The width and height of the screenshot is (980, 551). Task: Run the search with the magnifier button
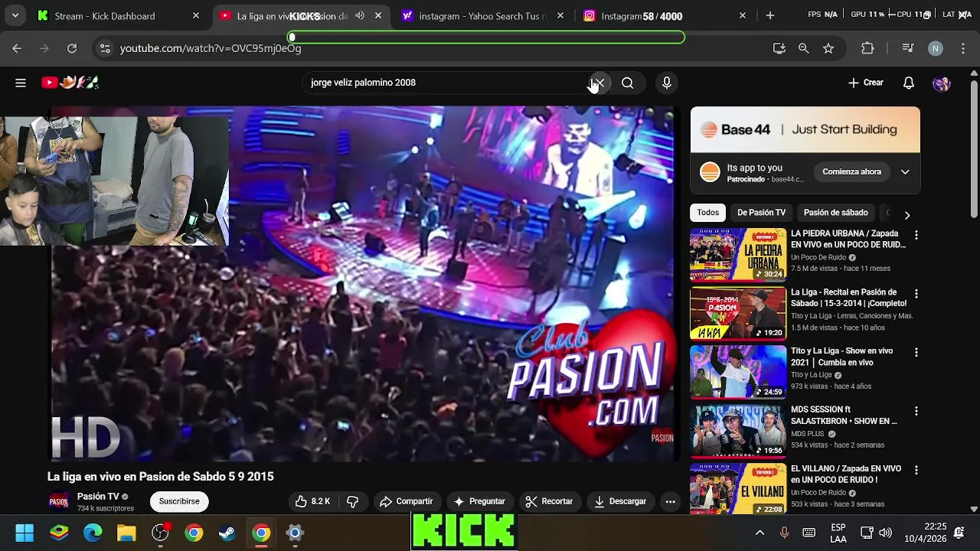pyautogui.click(x=627, y=83)
